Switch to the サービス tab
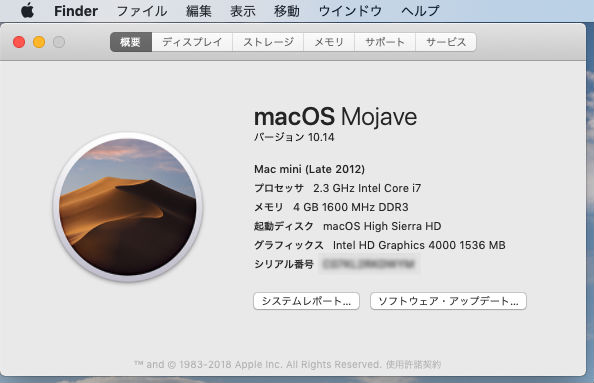The height and width of the screenshot is (383, 594). click(446, 42)
